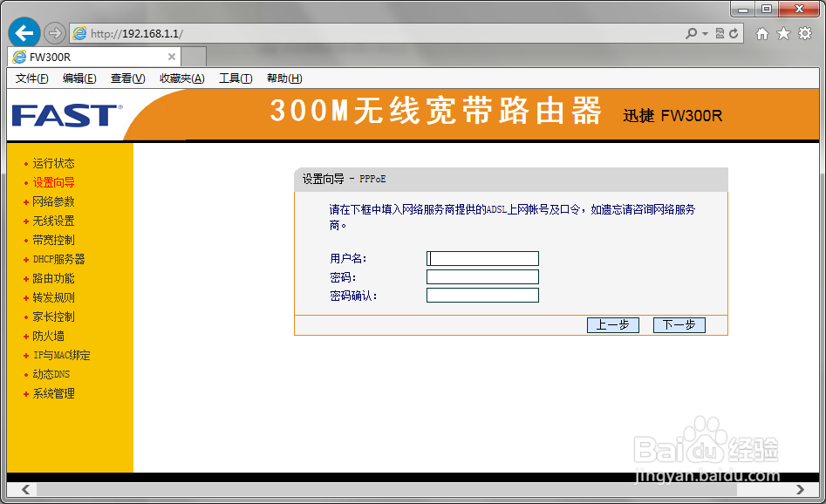This screenshot has width=826, height=504.
Task: Open 动态DNS in the sidebar
Action: pos(51,374)
